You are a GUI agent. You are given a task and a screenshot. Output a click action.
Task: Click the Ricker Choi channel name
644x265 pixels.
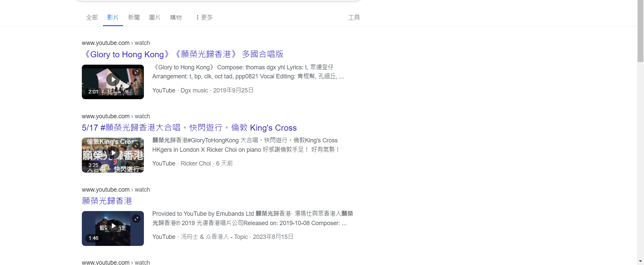pos(196,163)
